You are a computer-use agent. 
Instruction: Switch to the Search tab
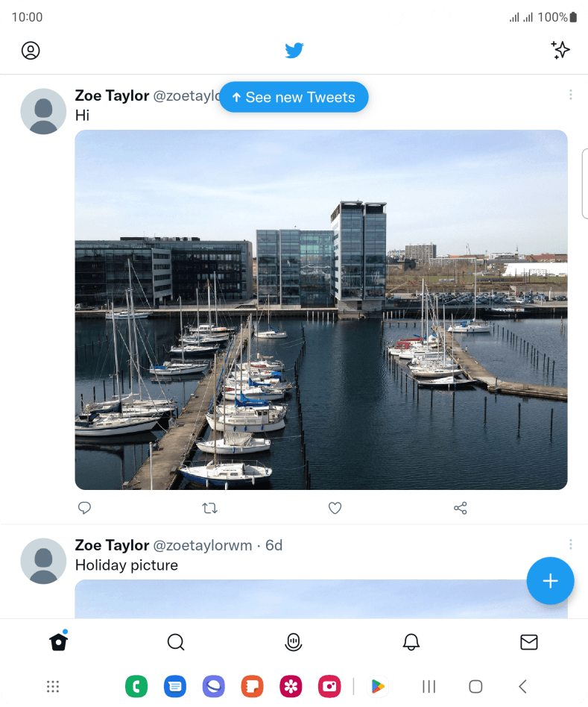click(176, 642)
